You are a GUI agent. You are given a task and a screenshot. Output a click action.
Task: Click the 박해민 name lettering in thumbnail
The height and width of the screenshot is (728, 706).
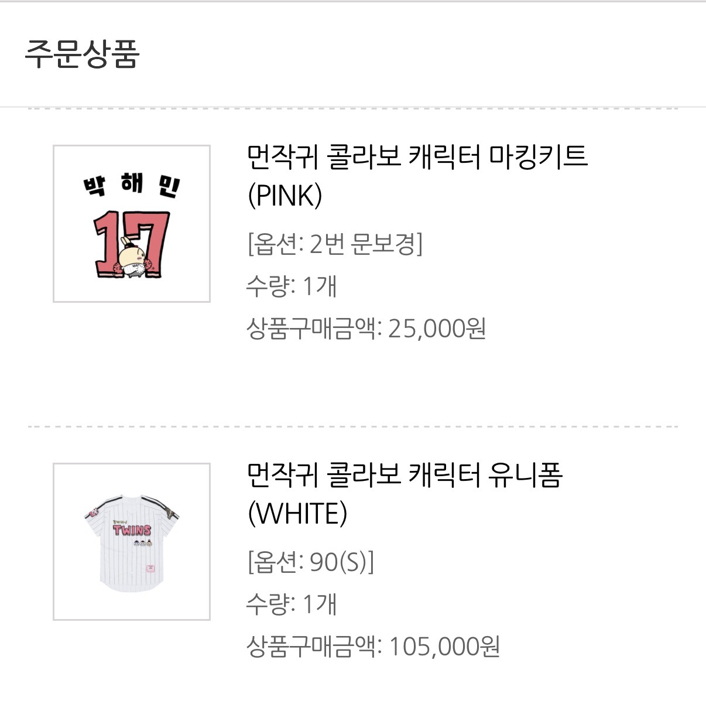click(x=132, y=185)
